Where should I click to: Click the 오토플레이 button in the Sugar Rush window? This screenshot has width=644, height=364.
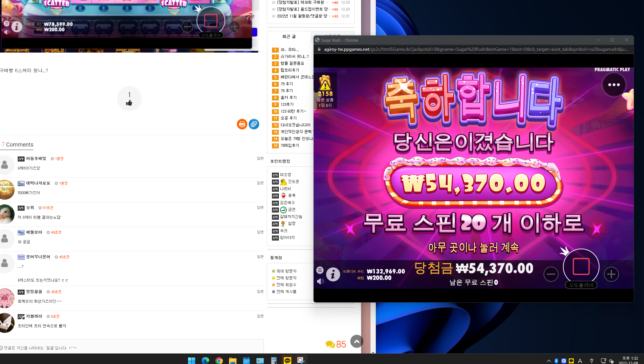[x=581, y=285]
